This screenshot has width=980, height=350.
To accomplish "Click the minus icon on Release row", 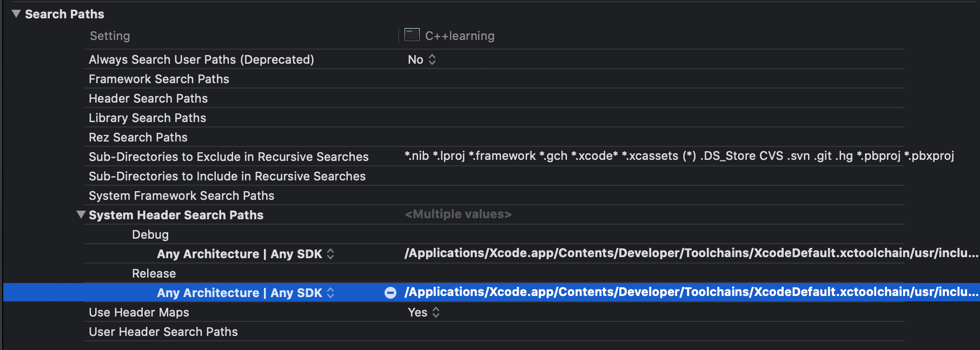I will [390, 293].
